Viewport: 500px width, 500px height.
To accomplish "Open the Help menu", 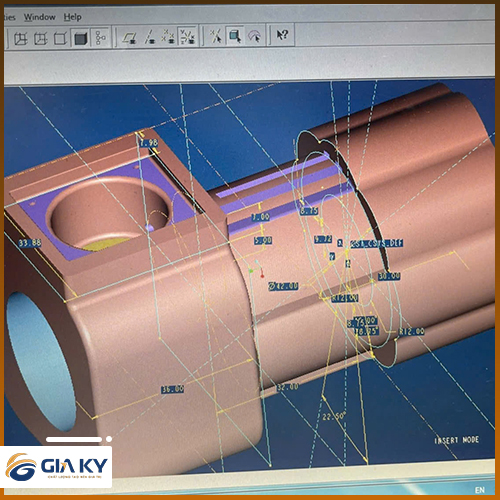I will point(73,17).
